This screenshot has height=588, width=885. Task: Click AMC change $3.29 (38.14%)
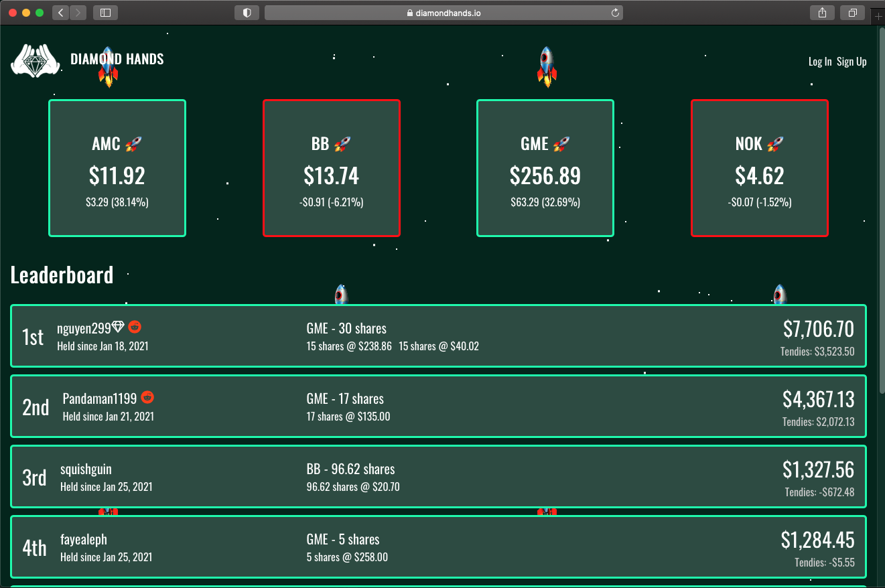point(117,202)
